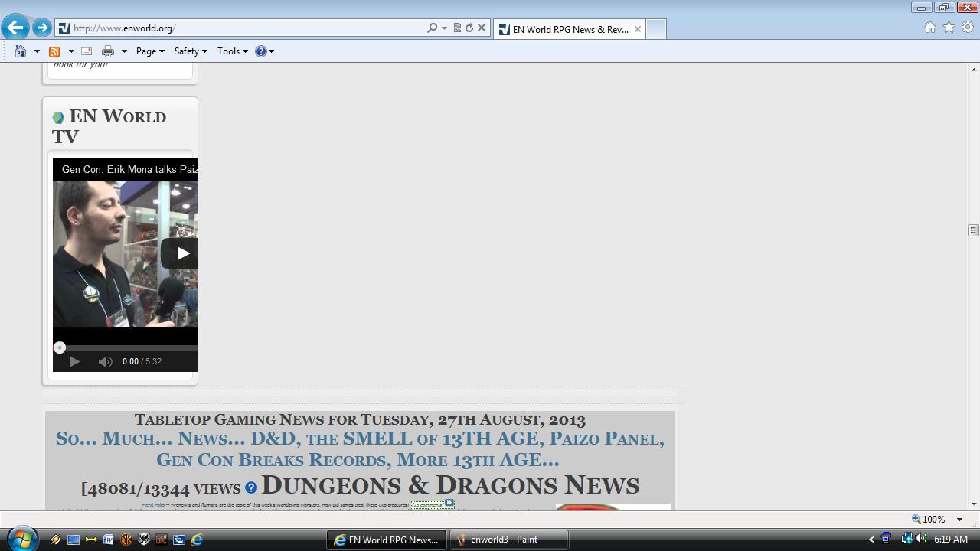Switch to EN World RPG News taskbar button
This screenshot has width=980, height=551.
pos(387,540)
